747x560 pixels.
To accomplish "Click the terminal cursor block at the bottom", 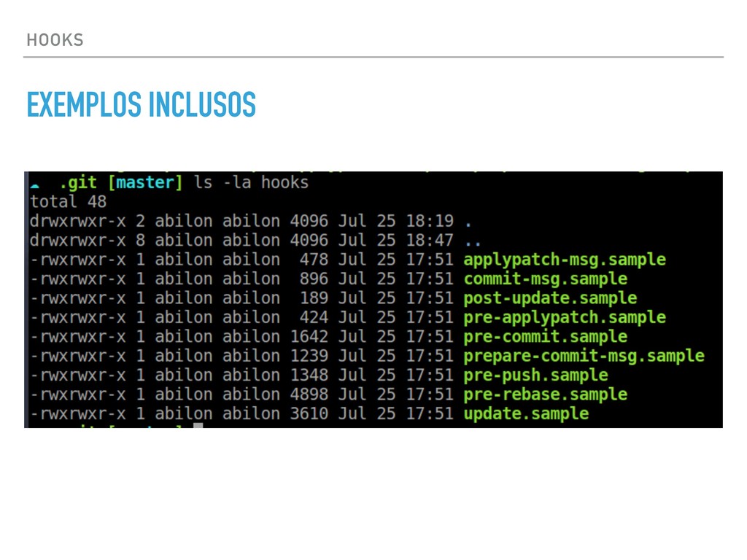I will [198, 425].
